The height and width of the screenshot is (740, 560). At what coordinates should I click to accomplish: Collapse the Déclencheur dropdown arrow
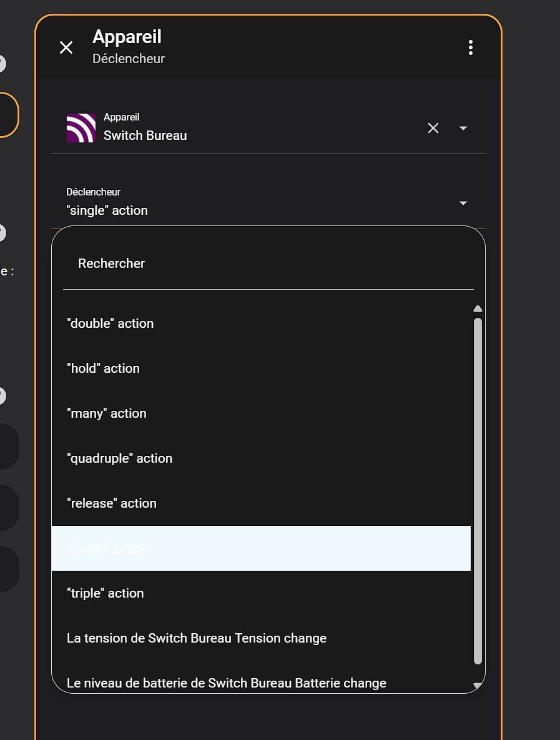click(x=463, y=203)
